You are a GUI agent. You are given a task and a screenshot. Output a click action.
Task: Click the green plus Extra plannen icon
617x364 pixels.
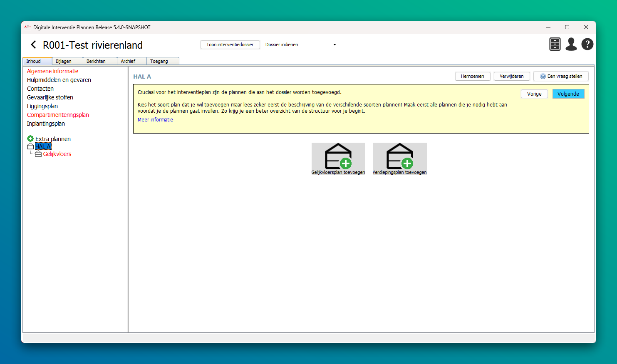coord(30,139)
